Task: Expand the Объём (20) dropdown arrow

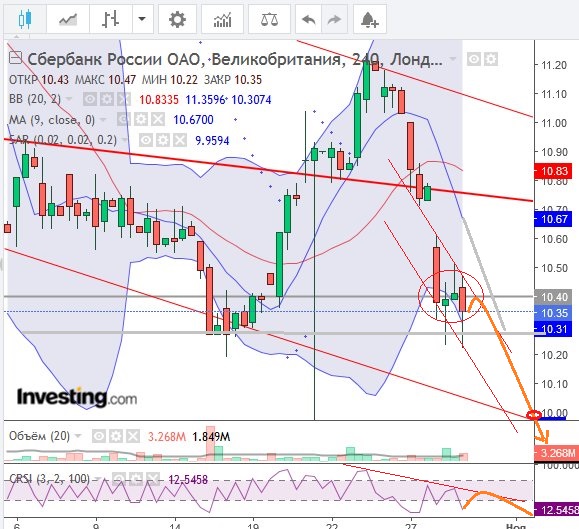Action: point(78,436)
